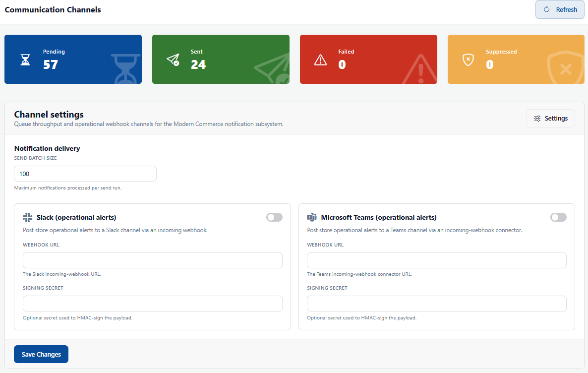The width and height of the screenshot is (588, 373).
Task: Click 'The Slack incoming-webhook URL.' hint
Action: 62,274
